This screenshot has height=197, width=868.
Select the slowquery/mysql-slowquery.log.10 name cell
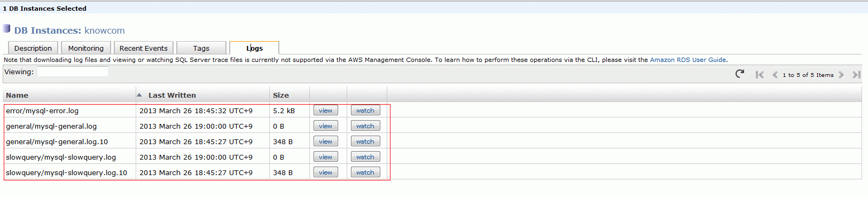pyautogui.click(x=70, y=172)
